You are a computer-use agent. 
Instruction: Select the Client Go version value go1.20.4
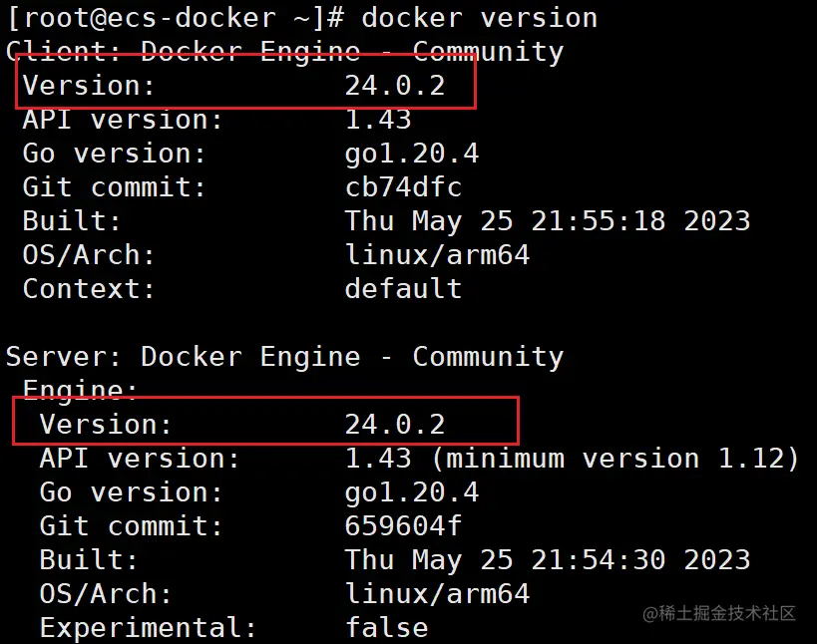click(x=412, y=155)
